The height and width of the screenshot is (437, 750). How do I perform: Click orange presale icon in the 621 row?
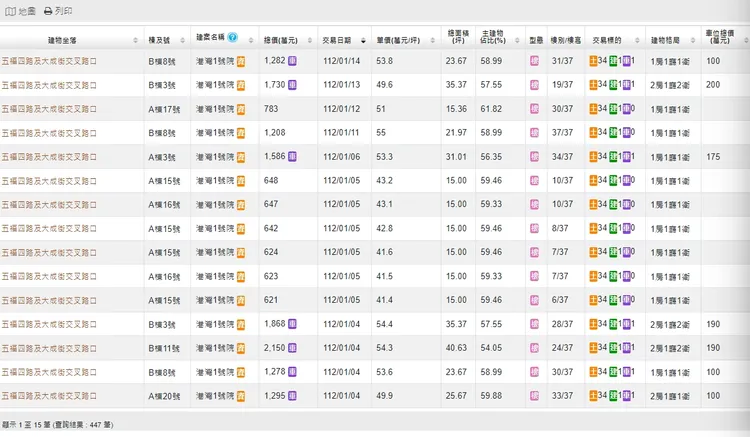click(x=241, y=300)
